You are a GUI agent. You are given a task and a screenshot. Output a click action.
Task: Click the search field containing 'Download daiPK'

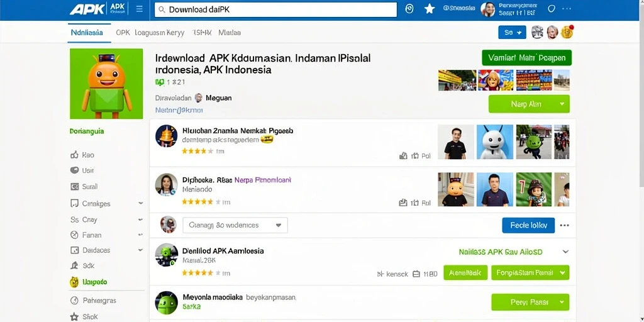275,10
